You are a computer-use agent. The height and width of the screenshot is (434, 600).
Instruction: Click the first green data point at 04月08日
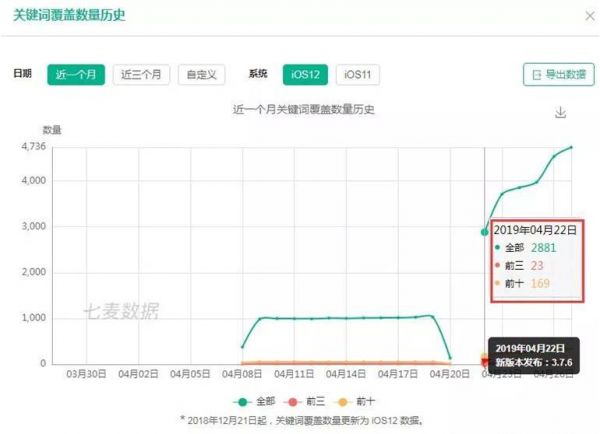point(243,346)
